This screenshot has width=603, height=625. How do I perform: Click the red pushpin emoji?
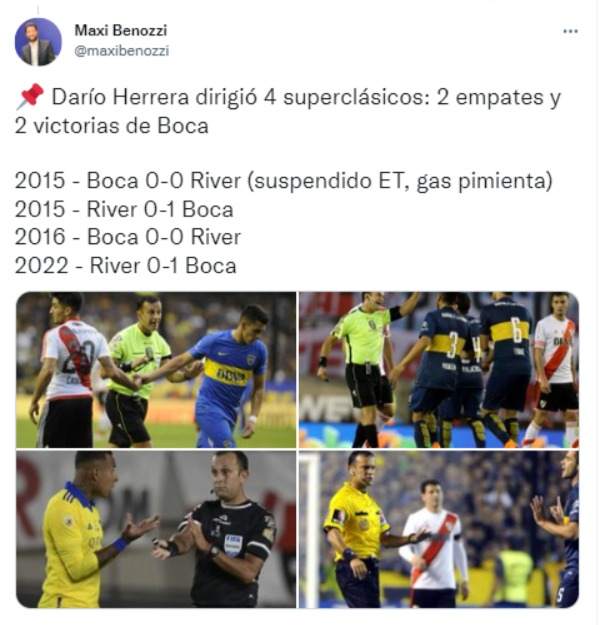[29, 96]
